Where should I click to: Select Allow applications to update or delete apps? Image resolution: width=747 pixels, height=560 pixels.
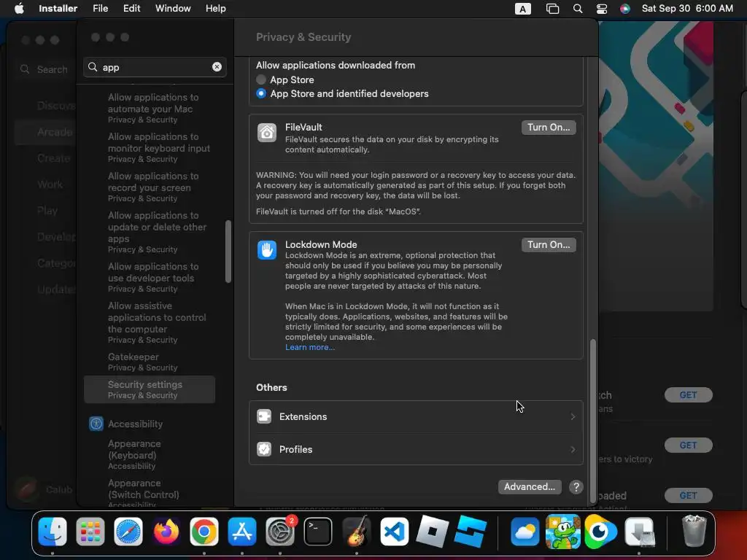click(150, 232)
